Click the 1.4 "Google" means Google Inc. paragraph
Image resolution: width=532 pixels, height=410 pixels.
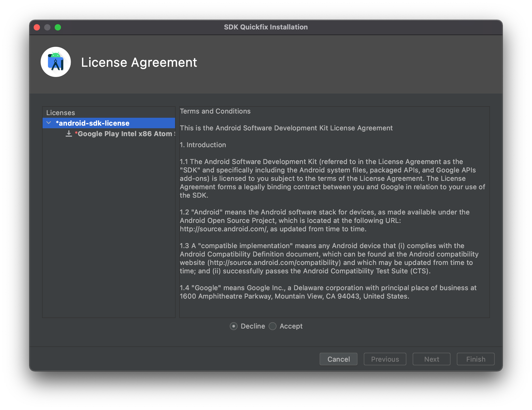click(328, 292)
